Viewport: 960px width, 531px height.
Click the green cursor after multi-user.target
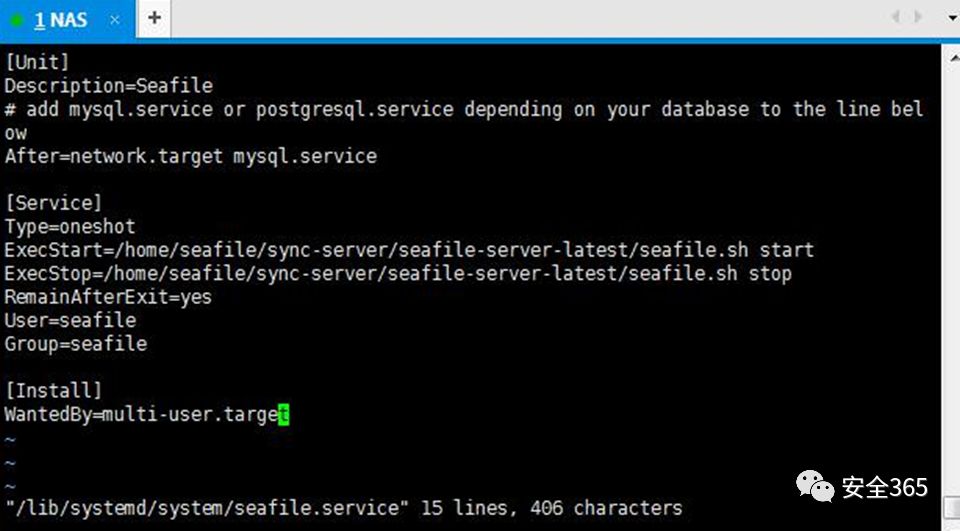click(283, 414)
